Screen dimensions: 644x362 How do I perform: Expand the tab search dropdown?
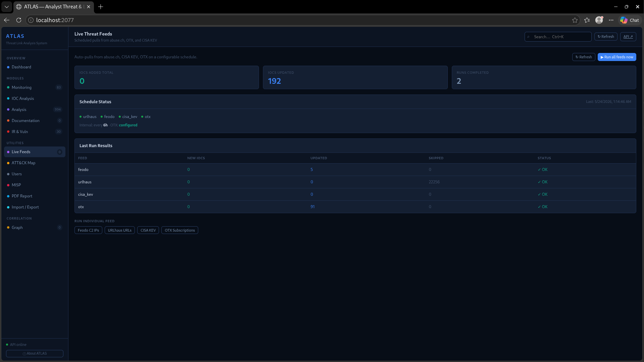pos(7,7)
